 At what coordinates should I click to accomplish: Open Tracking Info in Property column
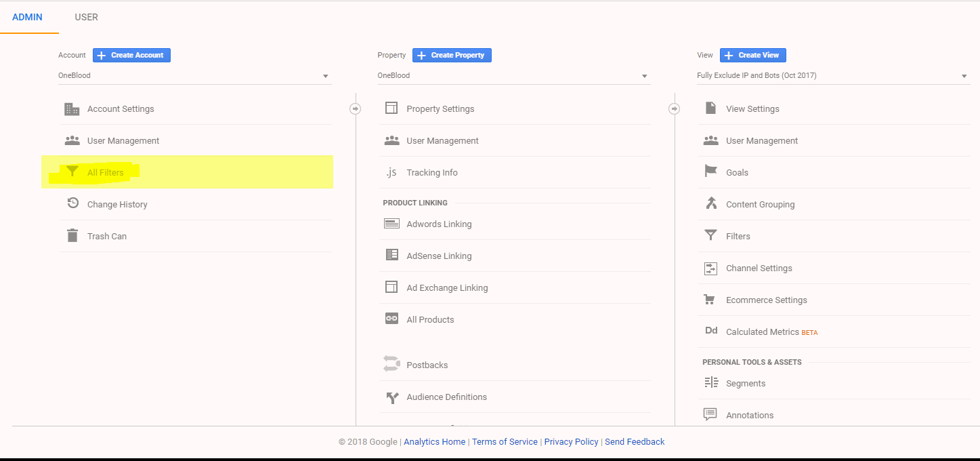432,173
